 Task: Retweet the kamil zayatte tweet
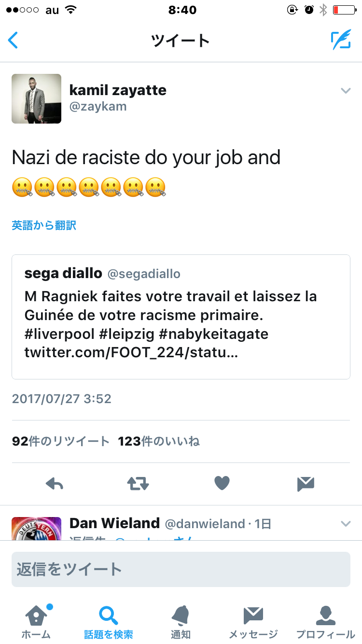(x=138, y=483)
